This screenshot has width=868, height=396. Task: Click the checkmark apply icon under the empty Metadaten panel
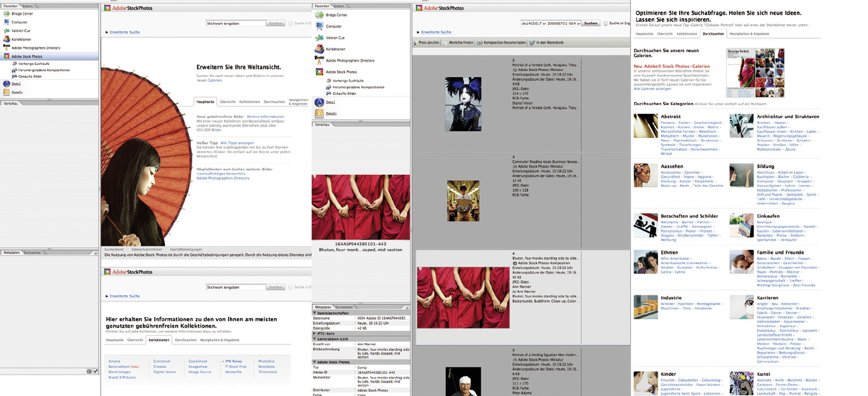(x=96, y=371)
